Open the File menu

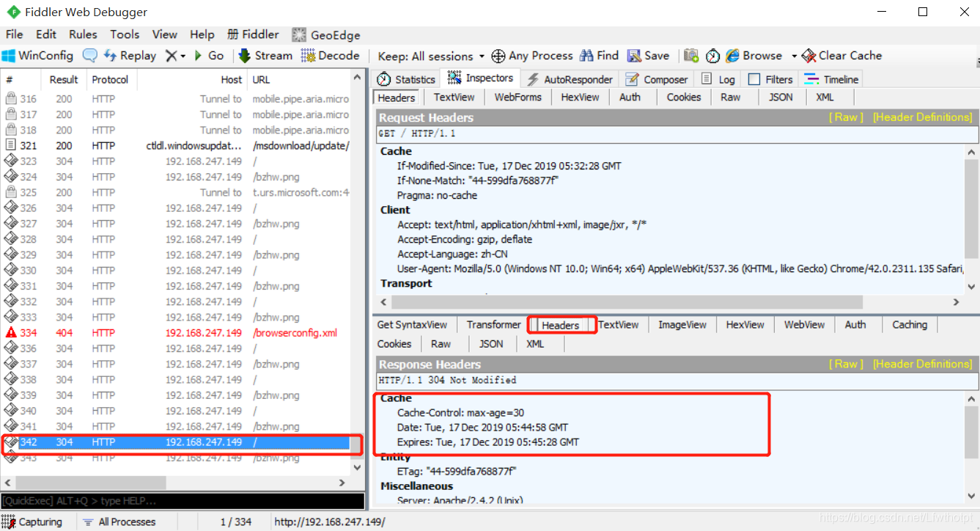coord(15,34)
